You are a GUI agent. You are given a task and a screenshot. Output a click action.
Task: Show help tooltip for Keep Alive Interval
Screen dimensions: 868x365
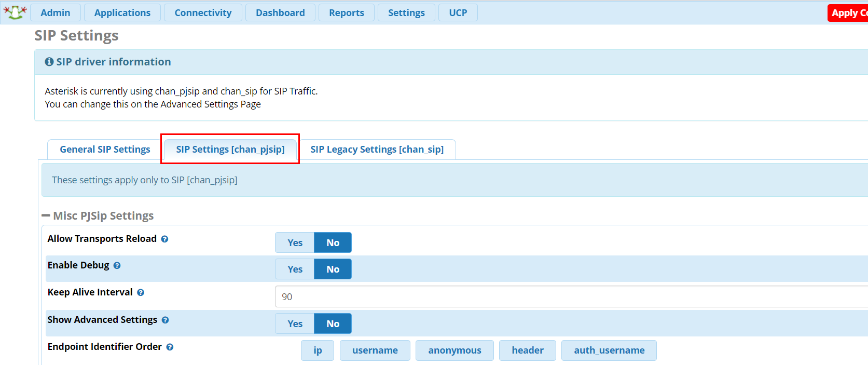(x=141, y=292)
